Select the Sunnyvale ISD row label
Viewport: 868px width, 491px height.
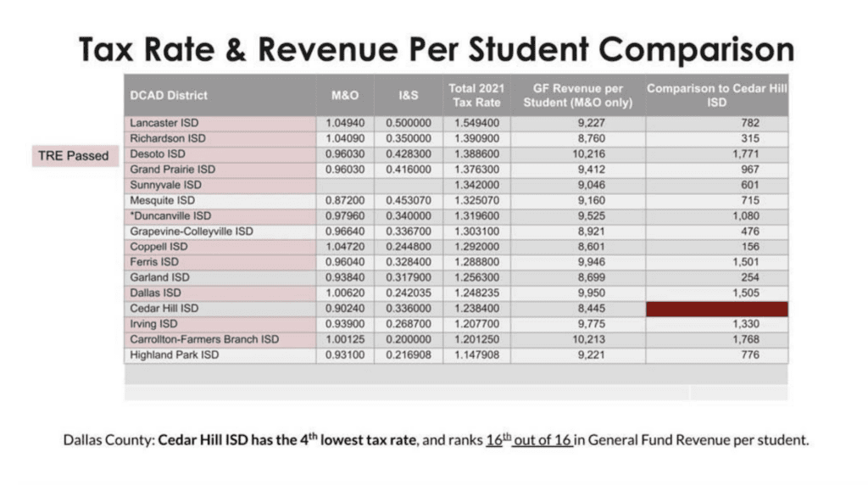tap(165, 184)
